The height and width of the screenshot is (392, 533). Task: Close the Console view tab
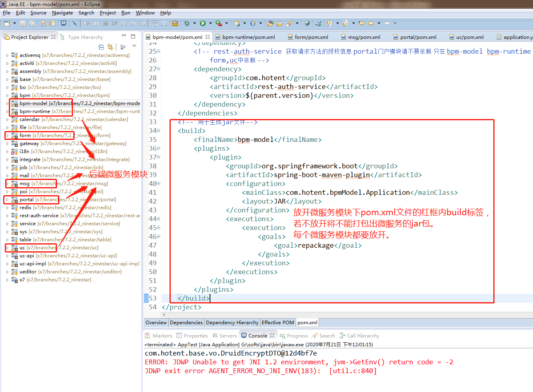(273, 336)
